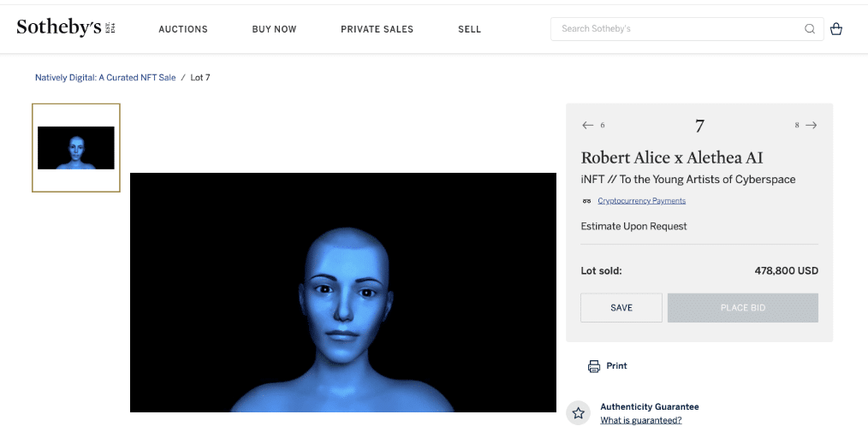This screenshot has height=444, width=868.
Task: Open the Buy Now menu
Action: coord(274,29)
